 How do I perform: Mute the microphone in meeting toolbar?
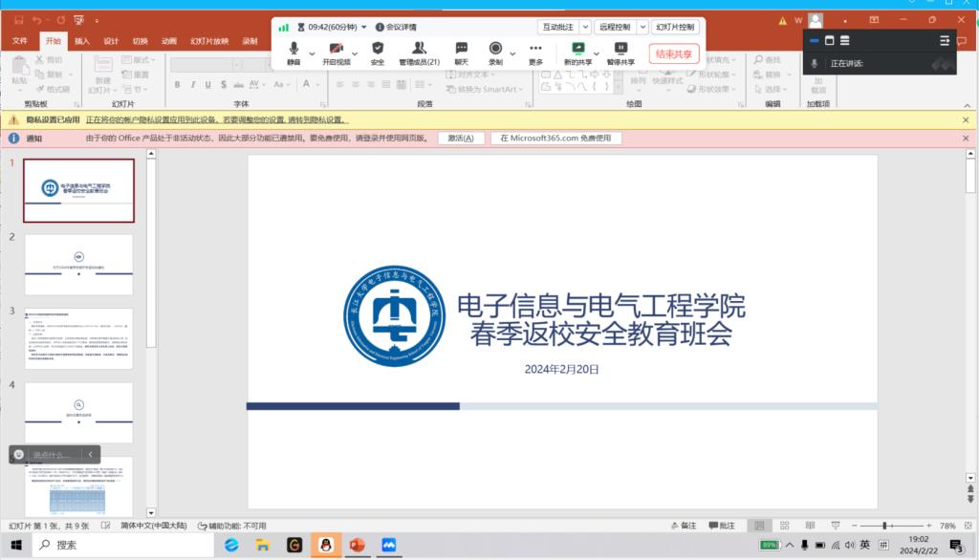(293, 52)
